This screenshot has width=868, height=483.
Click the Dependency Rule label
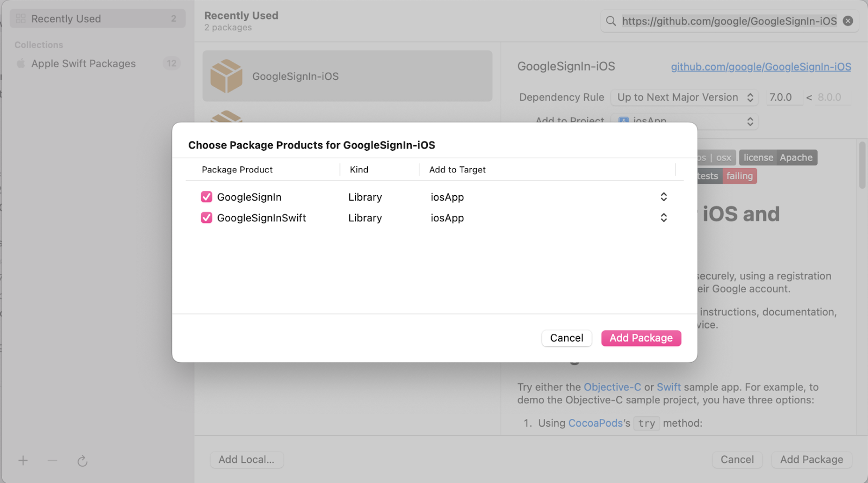coord(561,98)
